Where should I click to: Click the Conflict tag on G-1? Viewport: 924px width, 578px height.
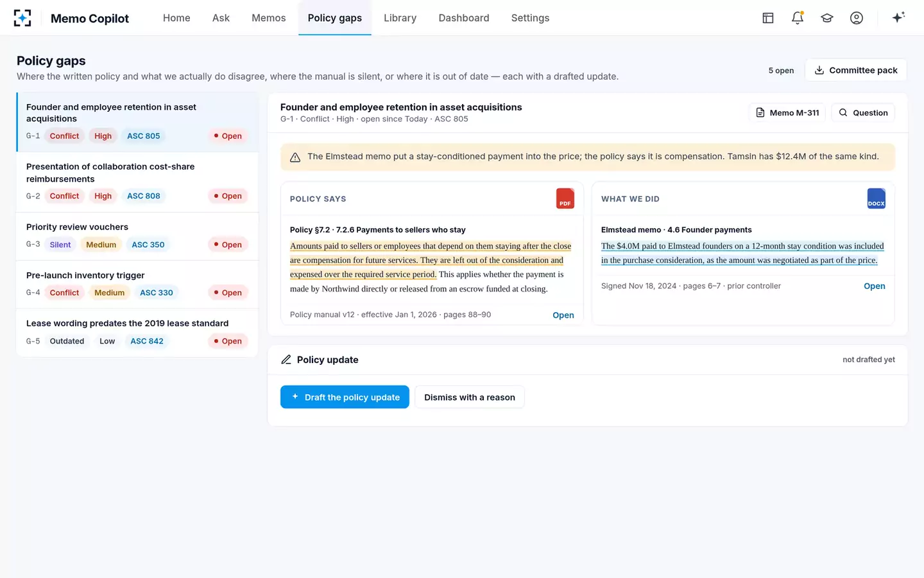coord(64,136)
